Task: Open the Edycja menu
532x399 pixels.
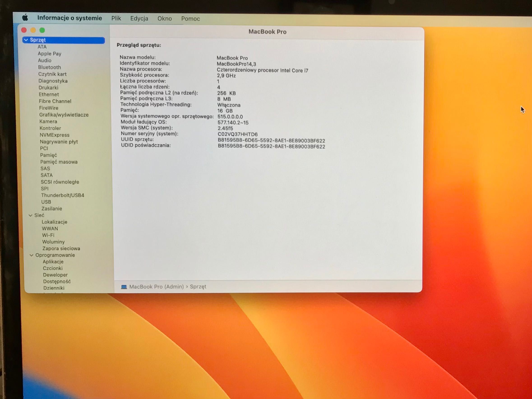Action: coord(139,19)
